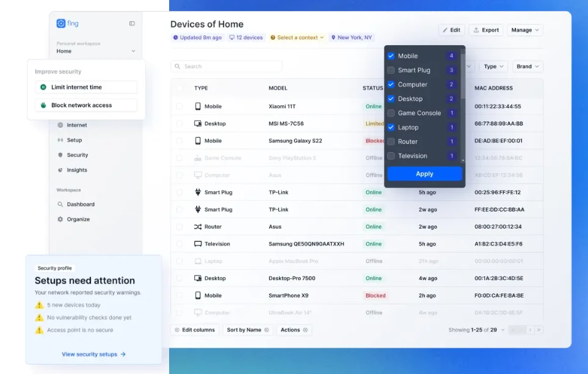588x374 pixels.
Task: Open the Select a context dropdown
Action: tap(297, 37)
